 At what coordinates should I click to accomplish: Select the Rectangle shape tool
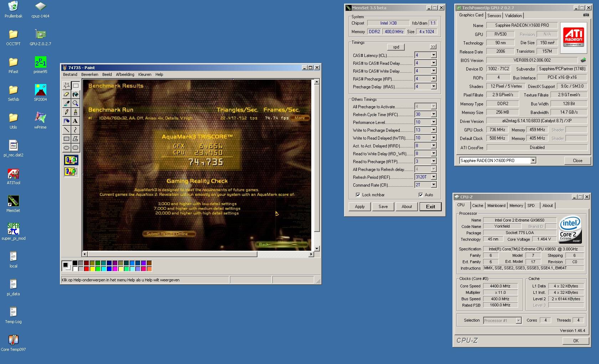(x=67, y=139)
